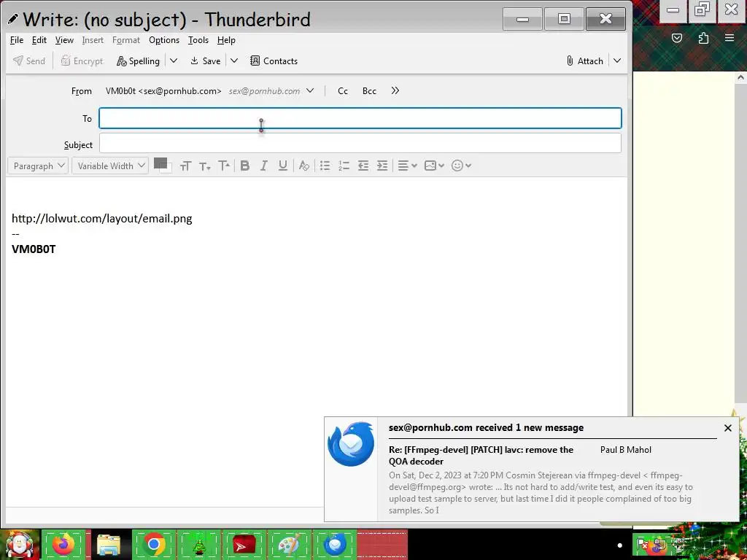Screen dimensions: 747x560
Task: Choose text color from foreground swatch
Action: [160, 163]
